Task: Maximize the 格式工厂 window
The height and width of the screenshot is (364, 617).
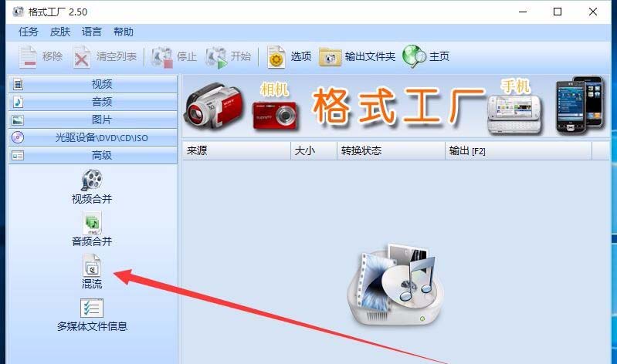Action: [558, 12]
